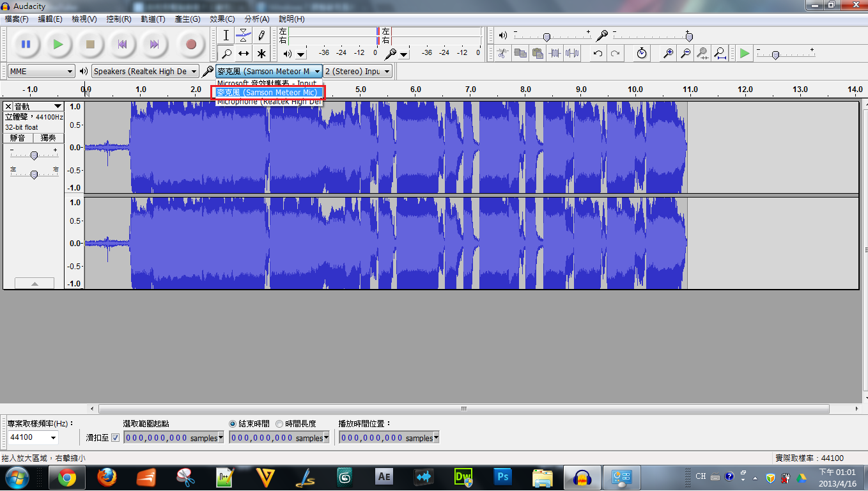Open Photoshop from the taskbar

pos(502,478)
